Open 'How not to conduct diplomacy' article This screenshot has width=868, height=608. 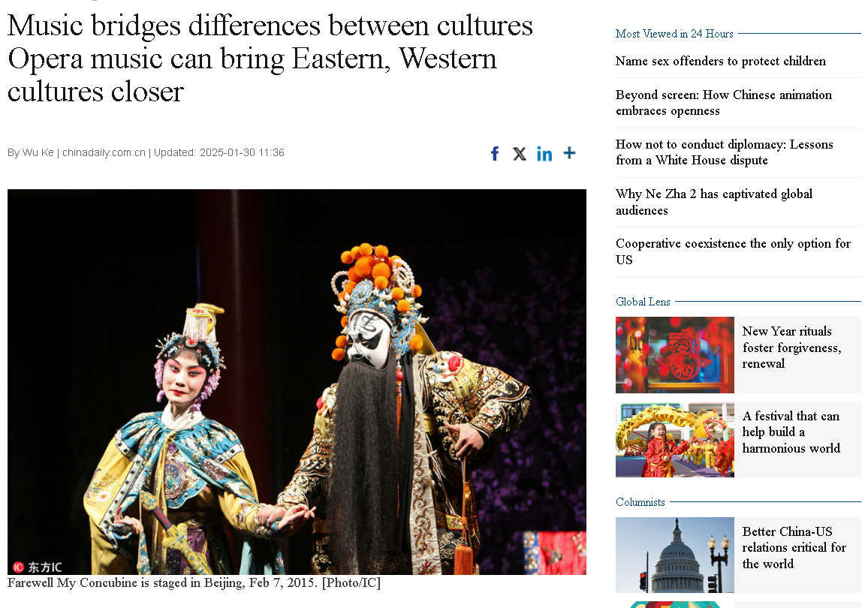point(724,152)
